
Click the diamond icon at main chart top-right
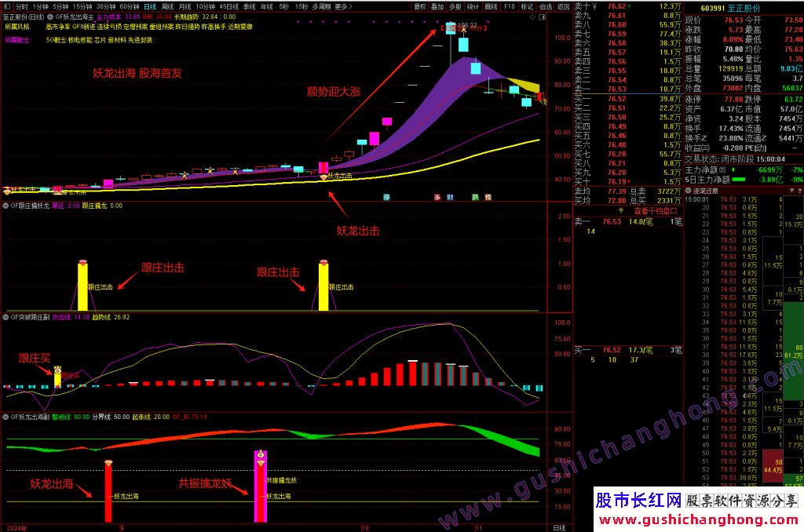point(533,17)
